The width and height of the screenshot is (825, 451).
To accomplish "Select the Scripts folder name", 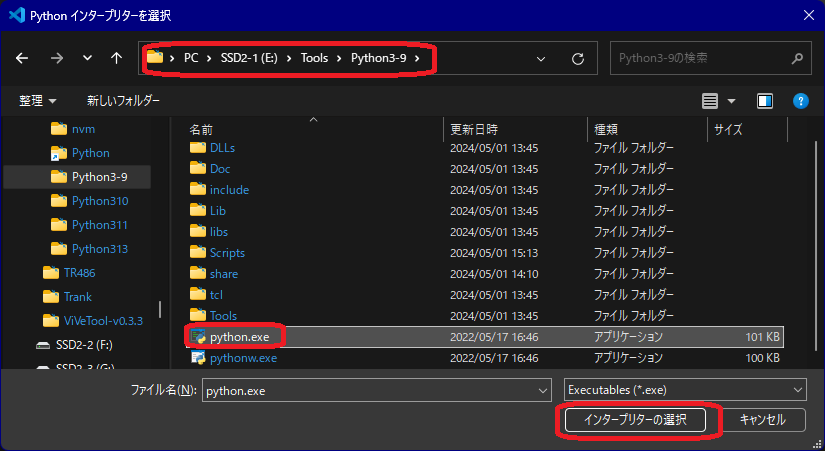I will tap(227, 253).
